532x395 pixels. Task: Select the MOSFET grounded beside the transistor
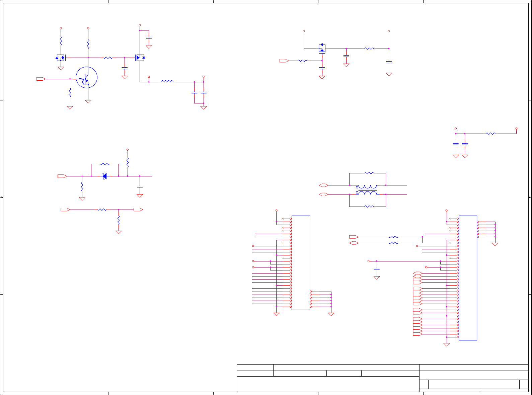pos(61,58)
